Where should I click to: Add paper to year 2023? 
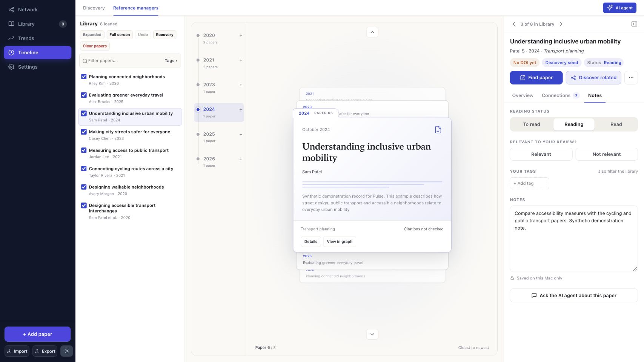[241, 85]
